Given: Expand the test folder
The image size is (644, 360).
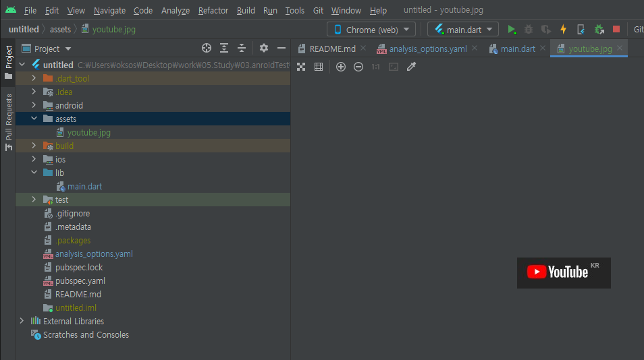Looking at the screenshot, I should (34, 200).
